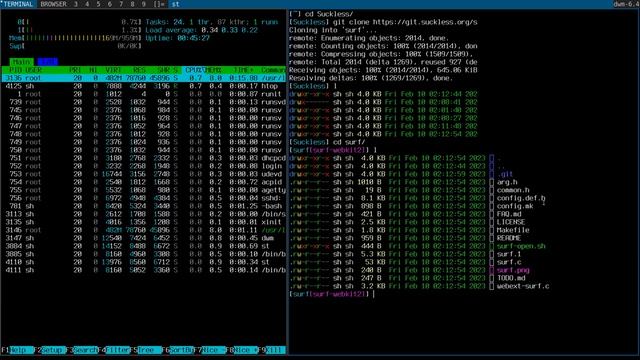Click the []= tiled layout symbol
Image resolution: width=640 pixels, height=360 pixels.
tap(160, 4)
